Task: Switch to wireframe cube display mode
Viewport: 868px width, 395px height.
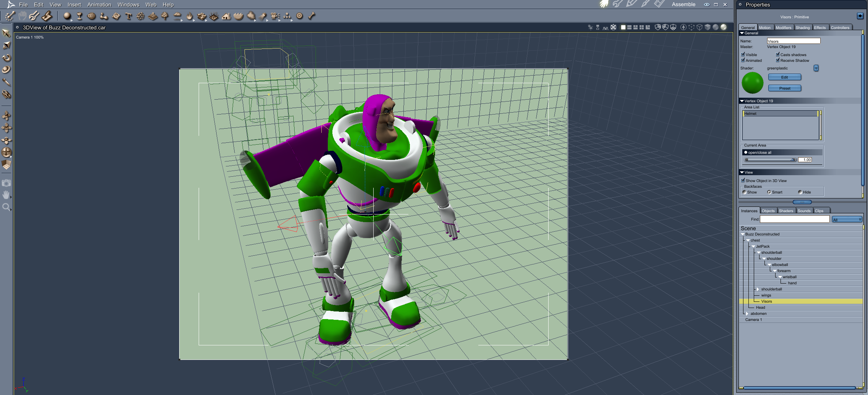Action: tap(700, 27)
